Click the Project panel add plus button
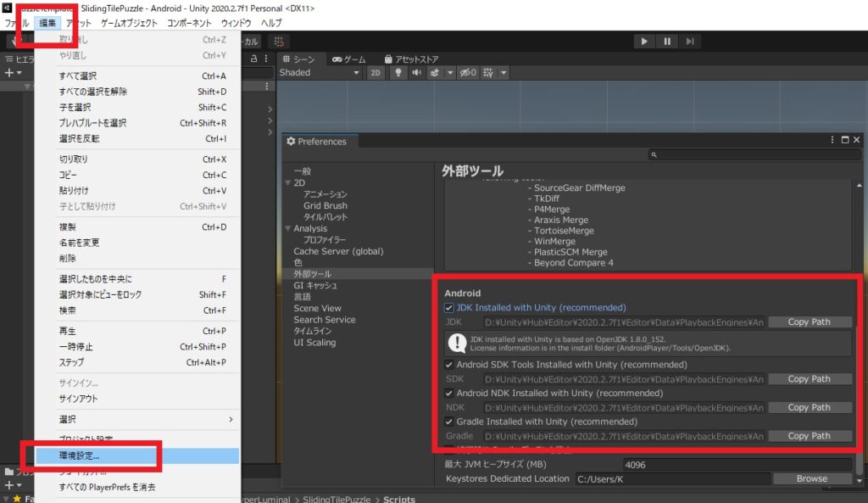The height and width of the screenshot is (503, 868). [x=8, y=484]
